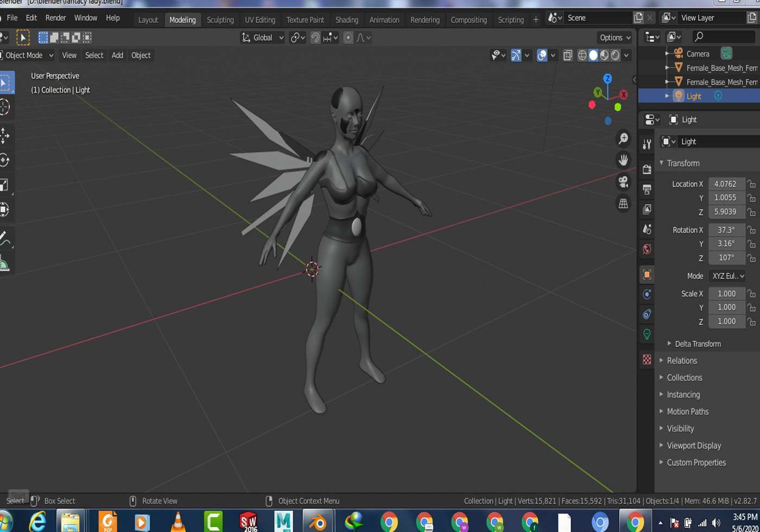
Task: Toggle camera view with the camera icon
Action: (x=623, y=181)
